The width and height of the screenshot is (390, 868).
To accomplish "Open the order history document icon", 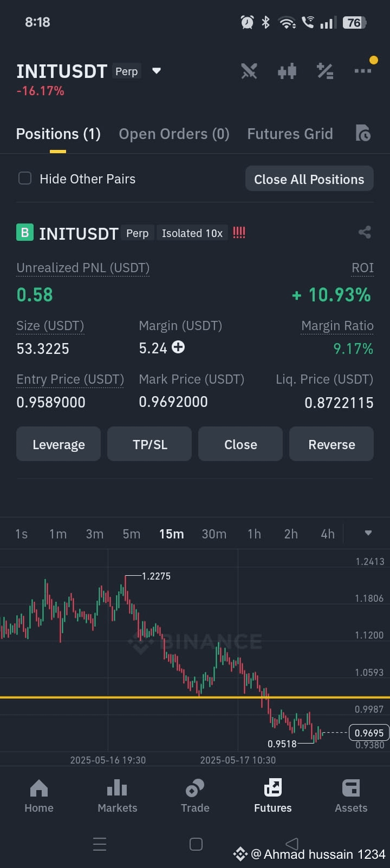I will point(363,133).
